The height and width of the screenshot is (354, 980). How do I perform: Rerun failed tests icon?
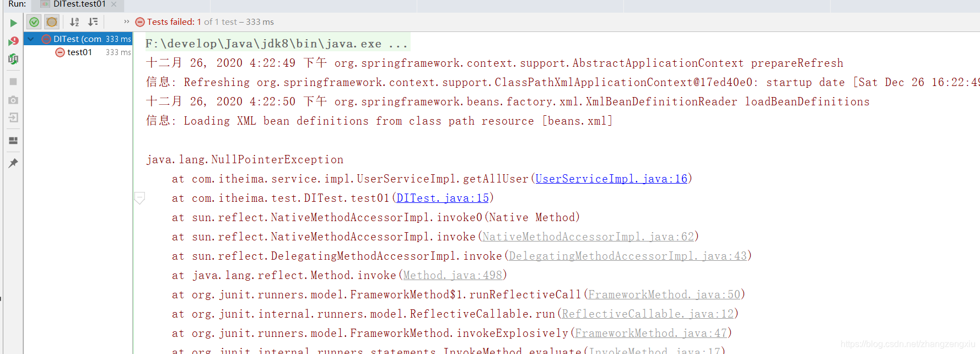[13, 41]
